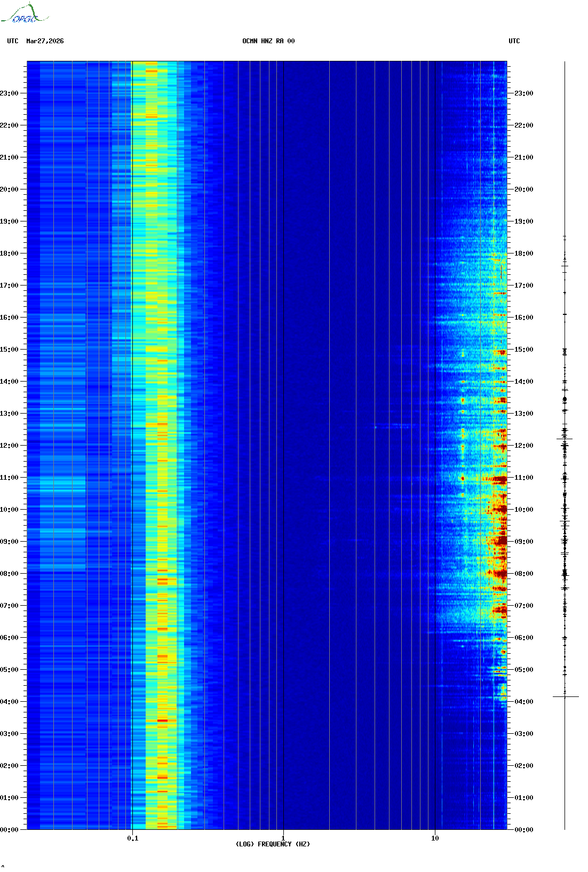588x872 pixels.
Task: Click the seismogram spike near 12:00
Action: click(565, 439)
